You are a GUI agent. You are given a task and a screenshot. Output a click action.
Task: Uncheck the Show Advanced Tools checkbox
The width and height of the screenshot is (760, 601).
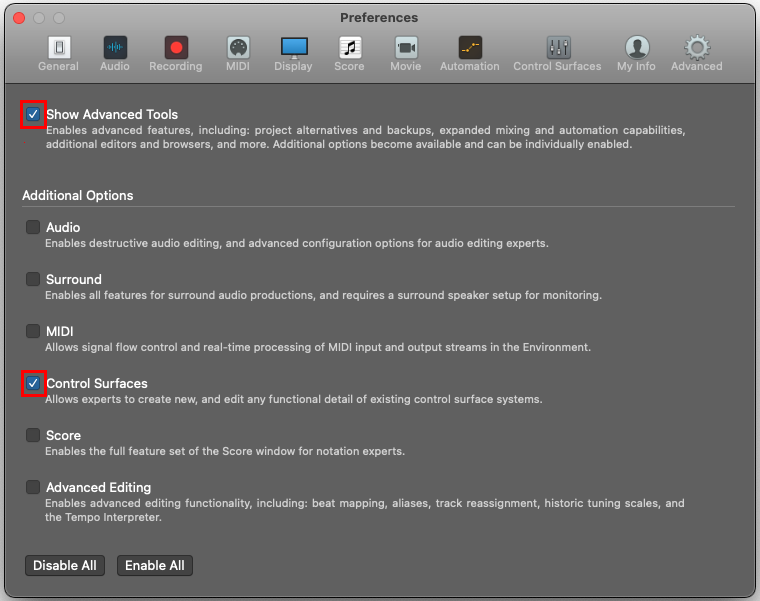(x=33, y=114)
